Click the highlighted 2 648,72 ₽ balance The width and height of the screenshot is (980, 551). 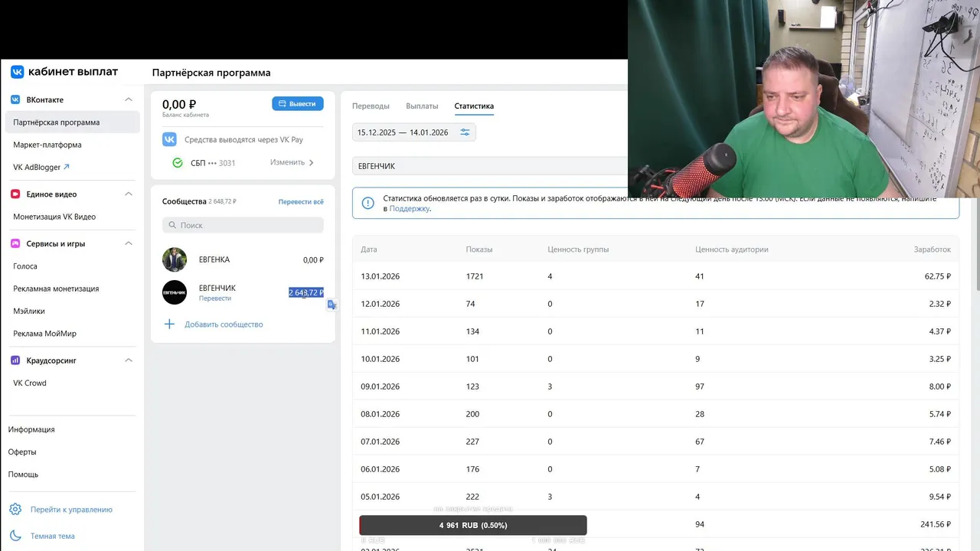[306, 292]
